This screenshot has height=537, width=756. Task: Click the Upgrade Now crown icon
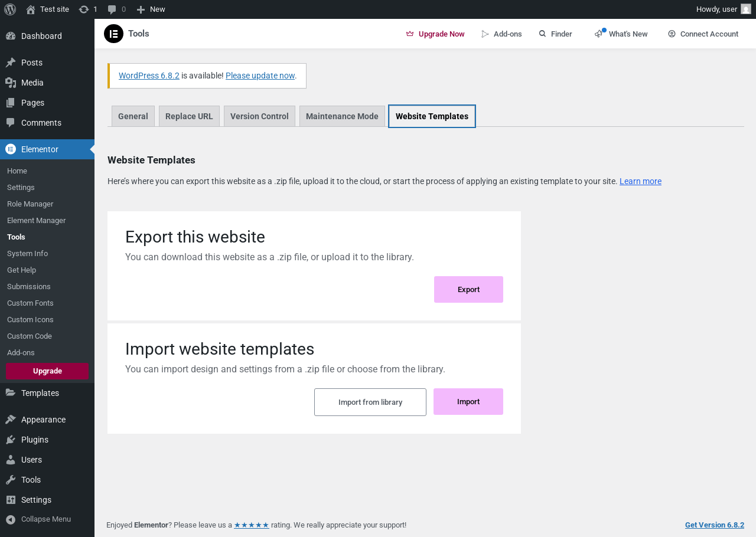(410, 34)
